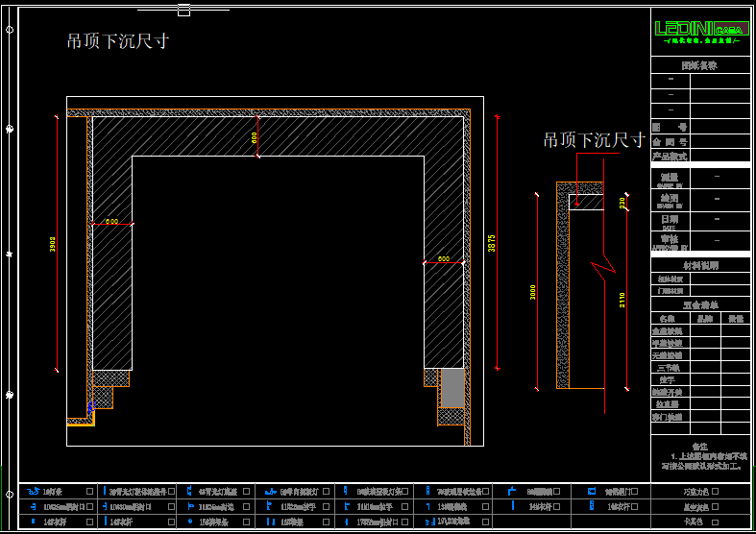Click the 17#22mm aluminum edge profile icon

(347, 522)
